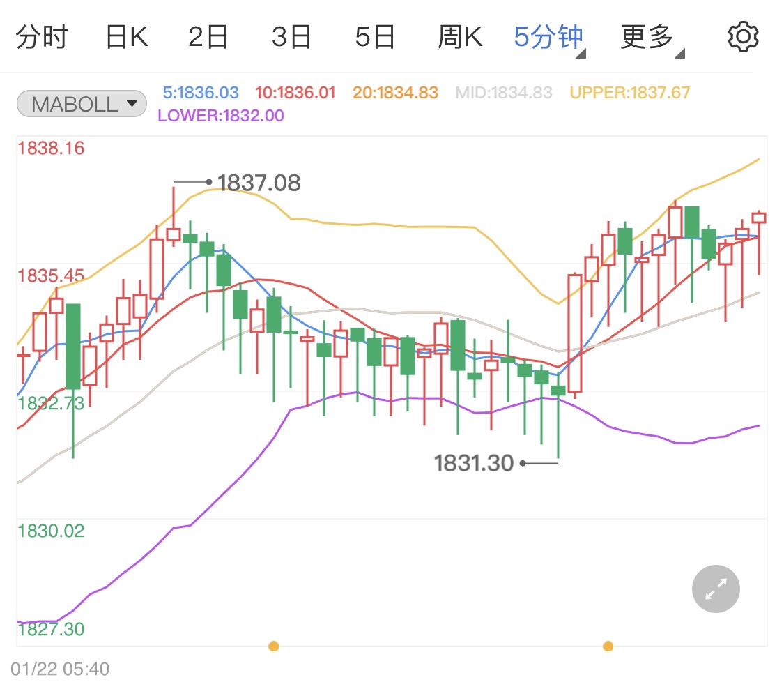Click the MID:1834.83 label
Viewport: 784px width, 689px height.
[x=503, y=93]
